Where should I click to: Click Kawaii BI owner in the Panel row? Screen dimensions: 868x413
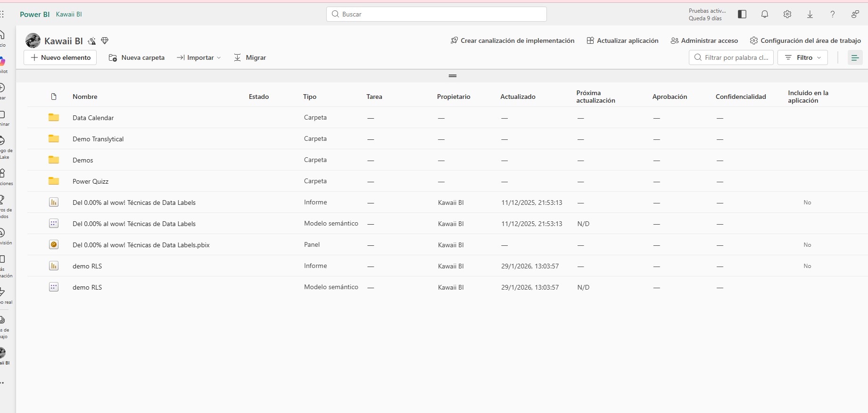[x=451, y=245]
